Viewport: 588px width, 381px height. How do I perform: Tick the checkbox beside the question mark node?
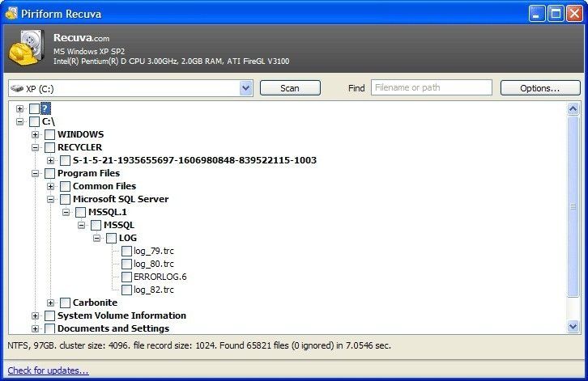35,108
